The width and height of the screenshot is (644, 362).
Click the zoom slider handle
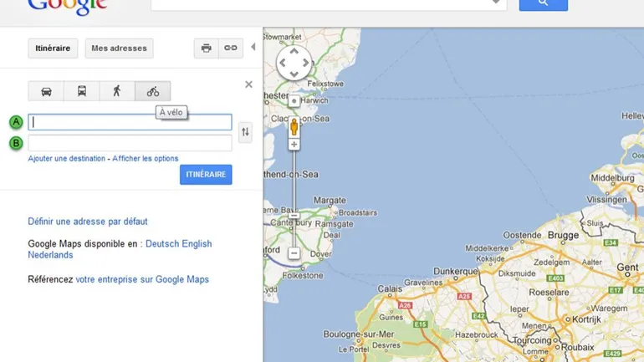pos(294,216)
